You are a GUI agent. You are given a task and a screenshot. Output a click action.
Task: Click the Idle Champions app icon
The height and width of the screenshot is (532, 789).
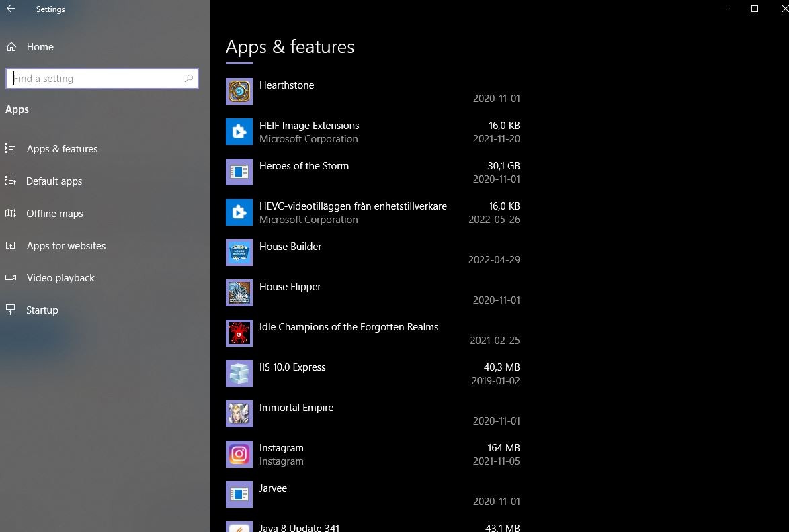click(x=239, y=333)
